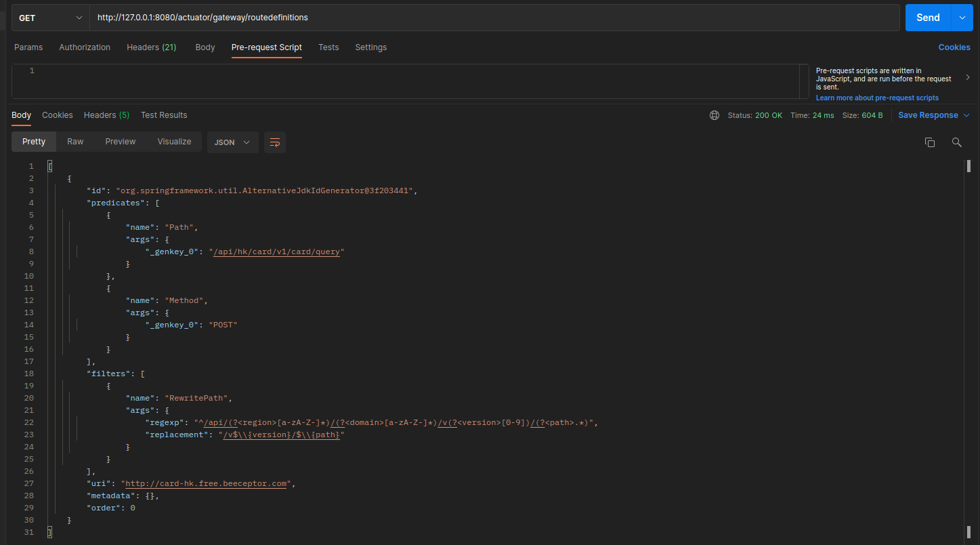Viewport: 980px width, 545px height.
Task: Open Learn more about pre-request scripts
Action: point(877,98)
